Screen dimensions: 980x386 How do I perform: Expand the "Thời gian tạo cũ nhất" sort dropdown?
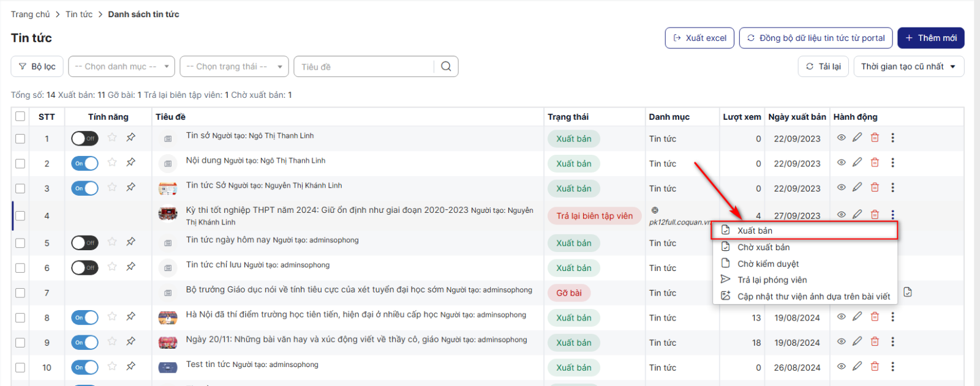(908, 67)
